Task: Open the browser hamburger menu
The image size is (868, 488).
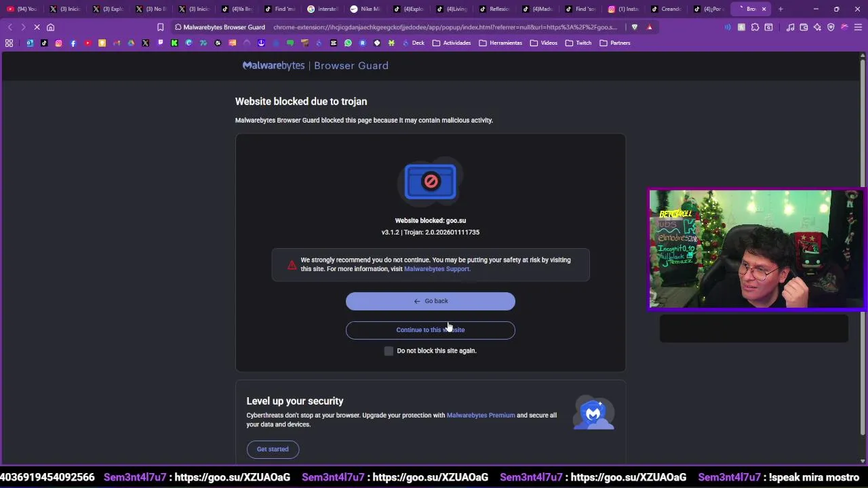Action: coord(858,27)
